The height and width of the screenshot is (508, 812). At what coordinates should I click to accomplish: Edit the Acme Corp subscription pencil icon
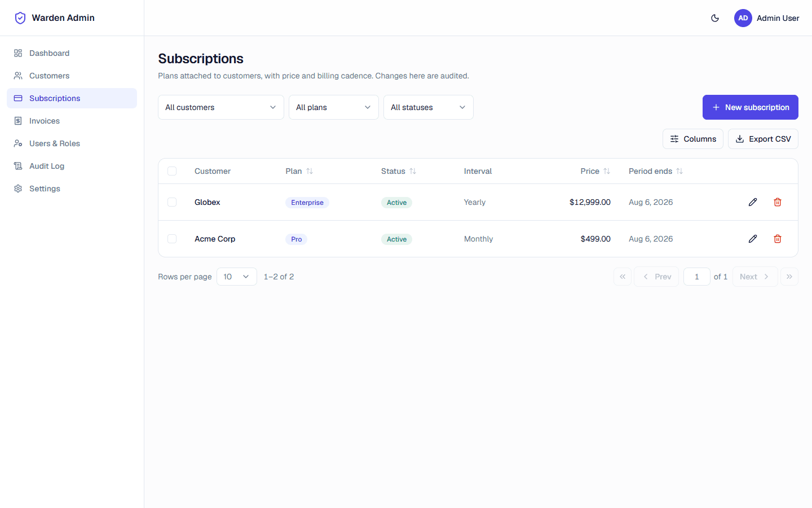coord(753,239)
